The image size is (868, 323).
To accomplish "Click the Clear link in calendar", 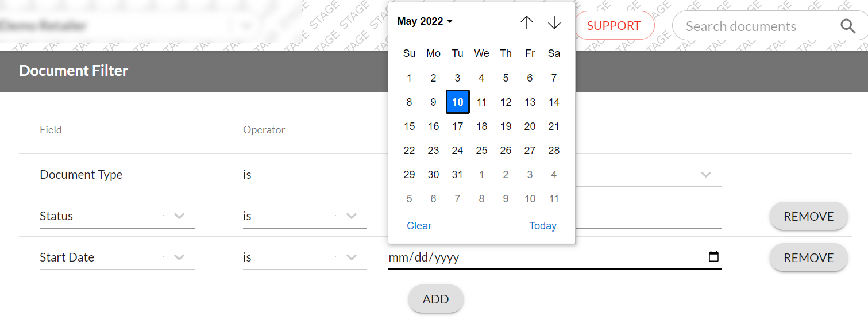I will (419, 226).
